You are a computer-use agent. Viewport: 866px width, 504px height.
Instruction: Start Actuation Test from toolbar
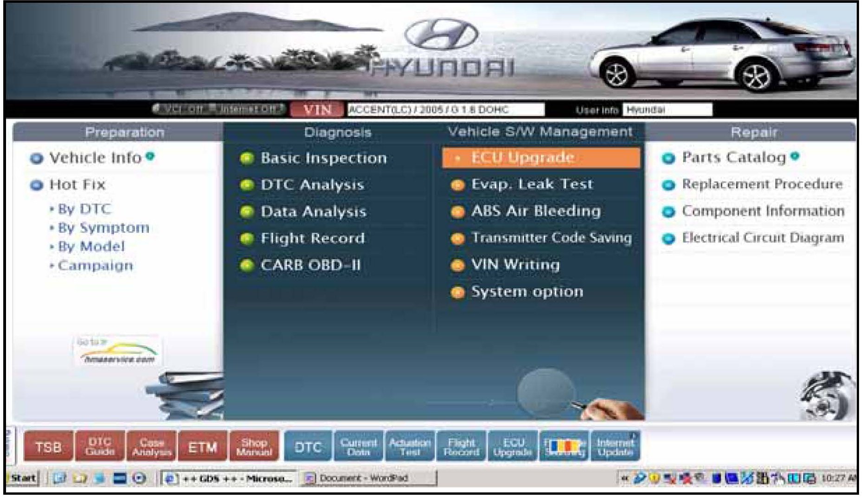tap(410, 447)
